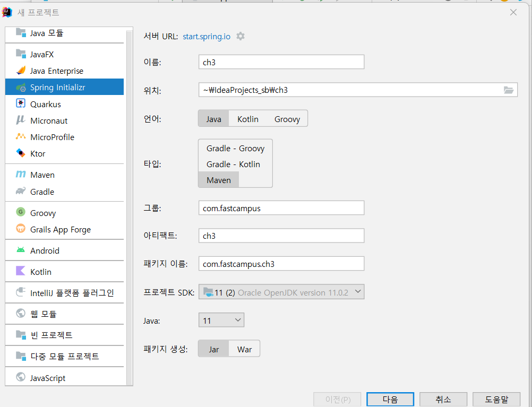Select Groovy as the language
The width and height of the screenshot is (532, 407).
[287, 119]
